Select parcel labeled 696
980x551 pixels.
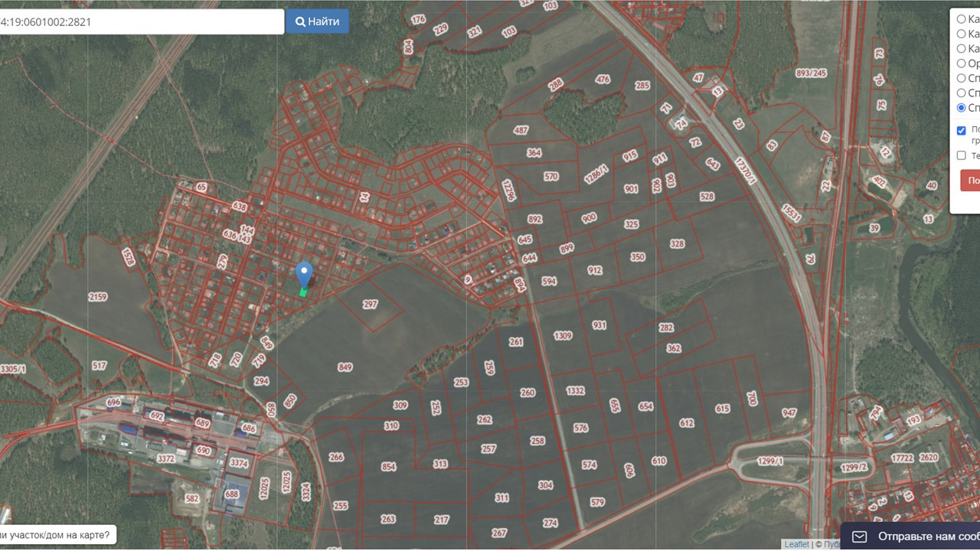[x=113, y=403]
